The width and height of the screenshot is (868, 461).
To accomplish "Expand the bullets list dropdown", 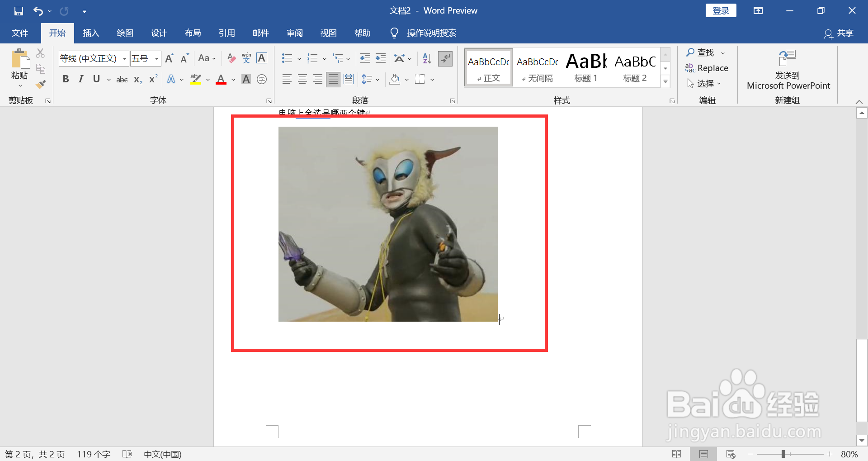I will pyautogui.click(x=299, y=59).
